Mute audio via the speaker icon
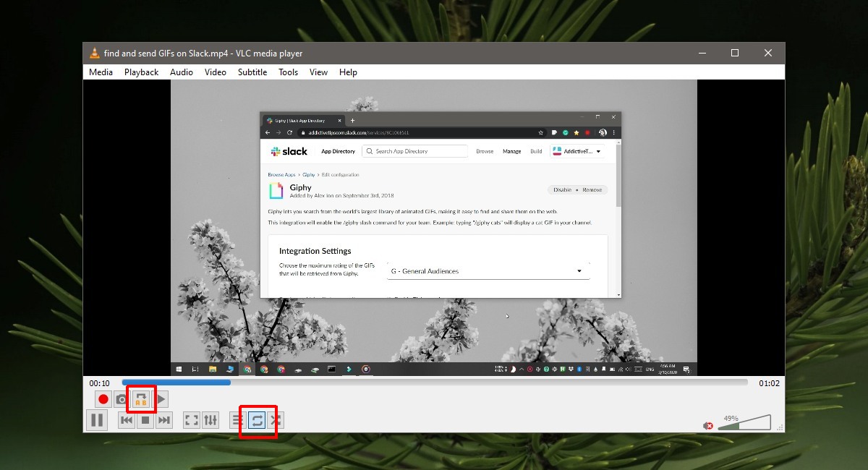The height and width of the screenshot is (470, 868). point(708,425)
